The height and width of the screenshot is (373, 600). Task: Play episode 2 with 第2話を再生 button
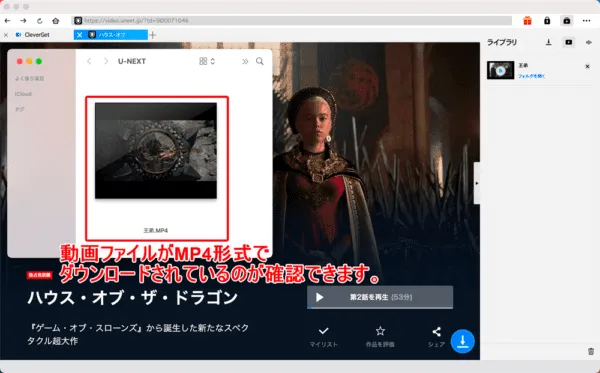tap(380, 297)
